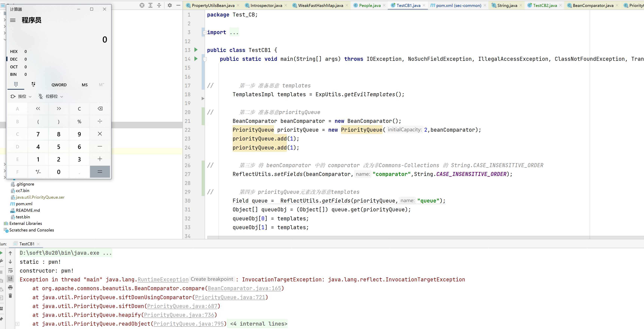Click the right shift >> key
The image size is (644, 329).
coord(59,108)
